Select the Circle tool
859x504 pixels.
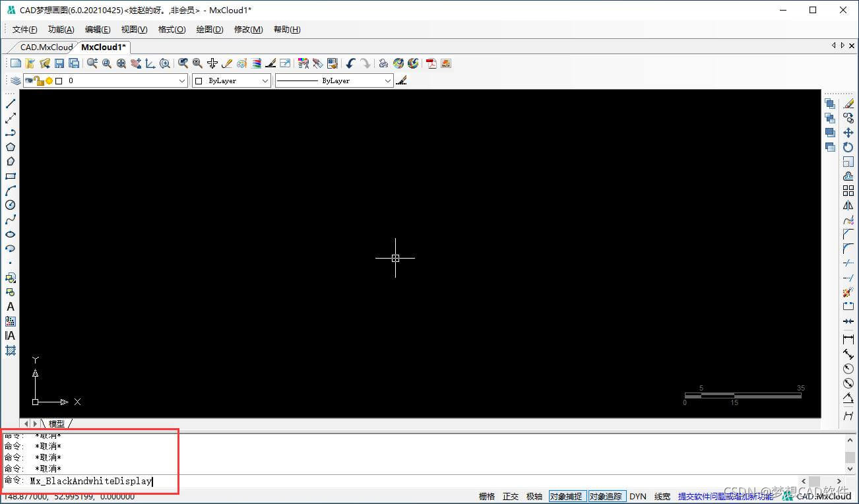[x=11, y=205]
